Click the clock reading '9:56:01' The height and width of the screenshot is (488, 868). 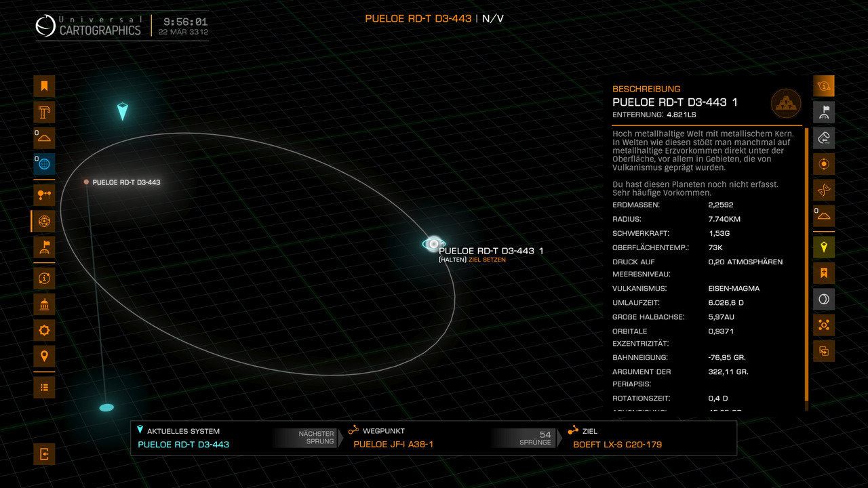click(185, 22)
